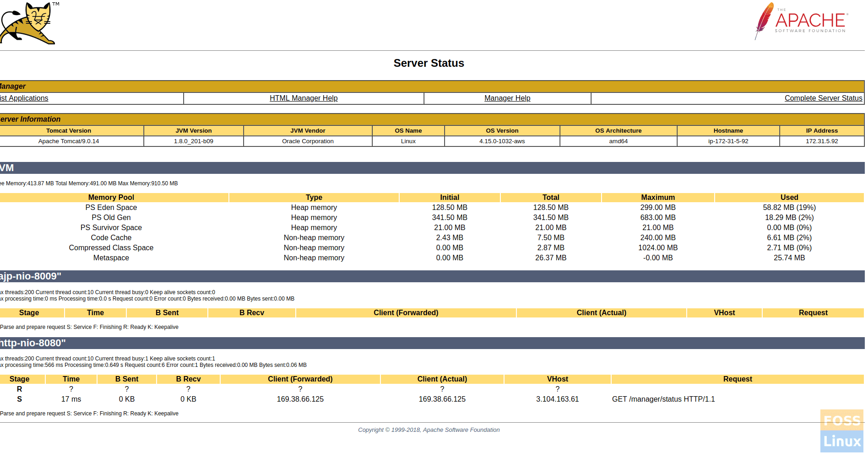Viewport: 868px width, 457px height.
Task: Click the Server Status heading
Action: (429, 63)
